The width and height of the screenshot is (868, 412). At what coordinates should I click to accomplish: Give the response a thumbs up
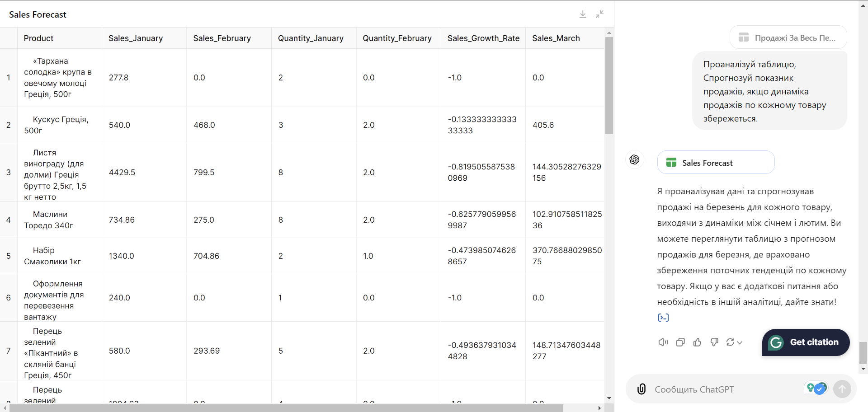coord(697,342)
